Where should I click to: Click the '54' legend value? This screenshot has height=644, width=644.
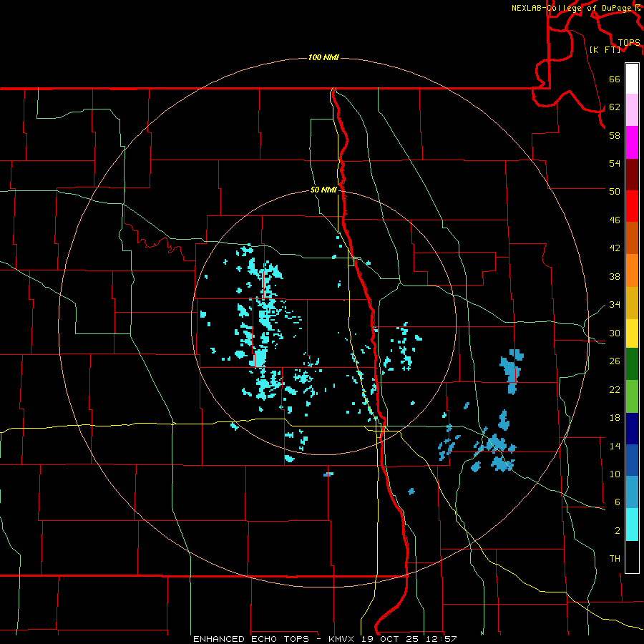615,163
